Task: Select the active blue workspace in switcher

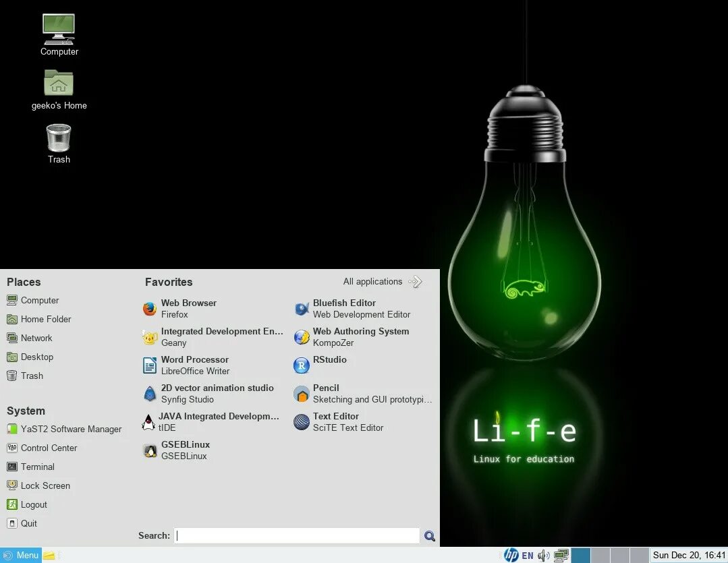Action: (x=580, y=556)
